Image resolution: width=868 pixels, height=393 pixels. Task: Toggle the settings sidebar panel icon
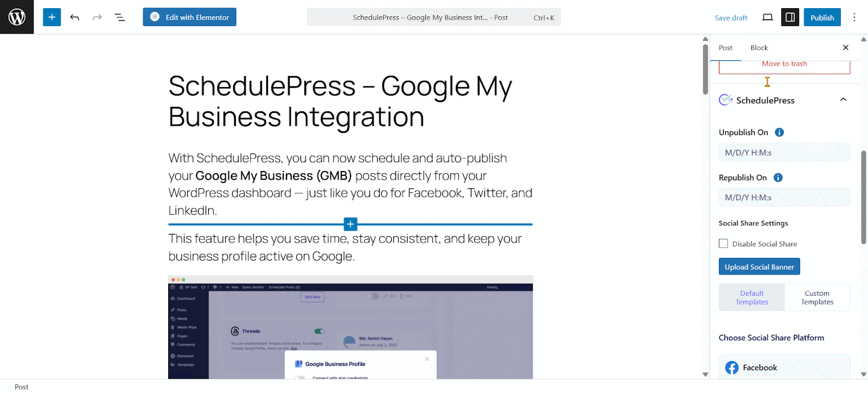pos(790,17)
